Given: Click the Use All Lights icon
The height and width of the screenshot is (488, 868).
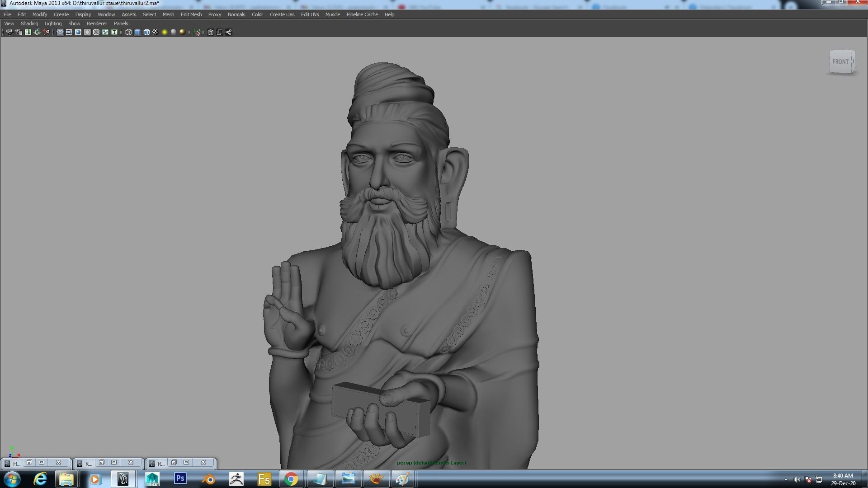Looking at the screenshot, I should pyautogui.click(x=165, y=32).
